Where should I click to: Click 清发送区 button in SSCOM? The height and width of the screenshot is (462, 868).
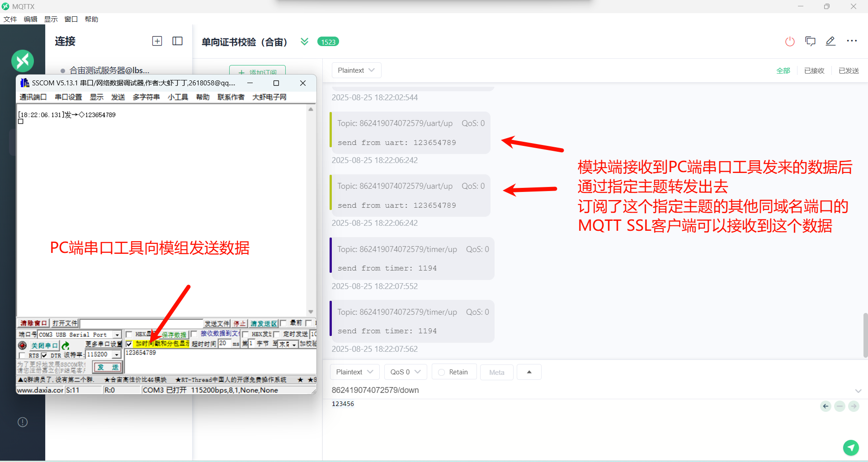coord(264,323)
